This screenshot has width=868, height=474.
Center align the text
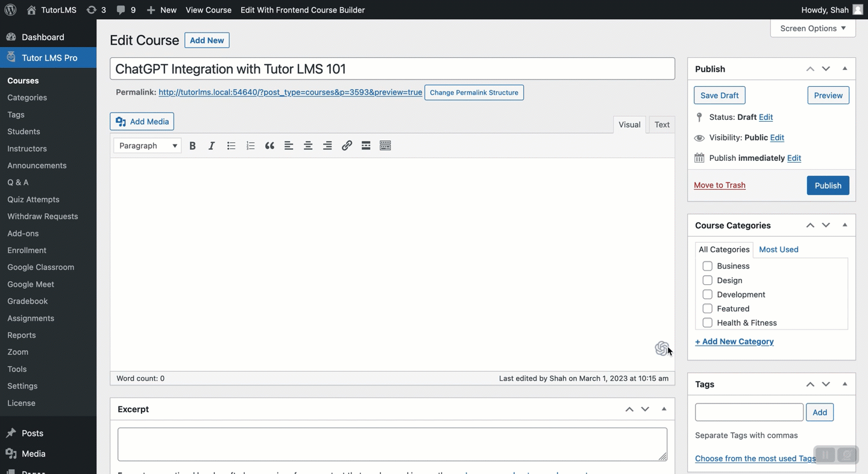click(x=308, y=145)
